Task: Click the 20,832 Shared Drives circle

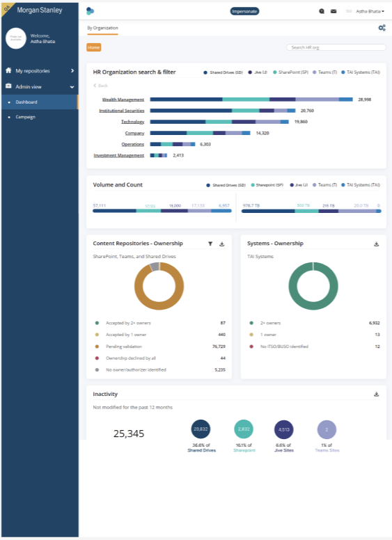Action: click(201, 429)
